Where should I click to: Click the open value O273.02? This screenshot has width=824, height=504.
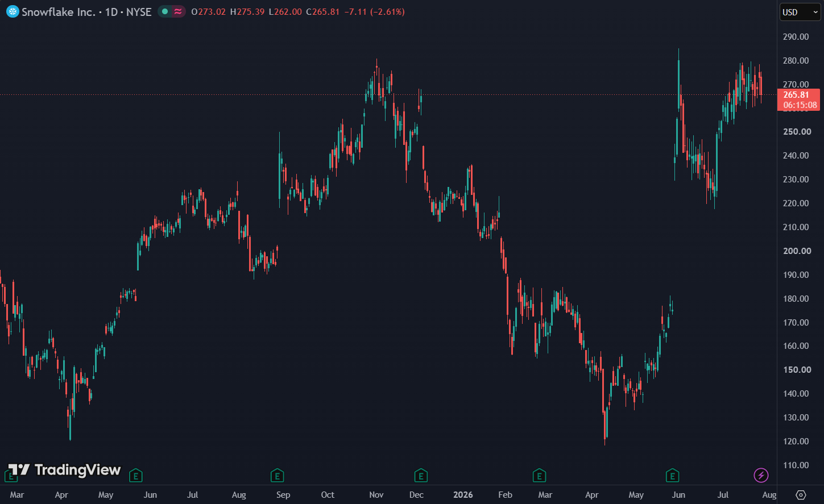[x=208, y=12]
